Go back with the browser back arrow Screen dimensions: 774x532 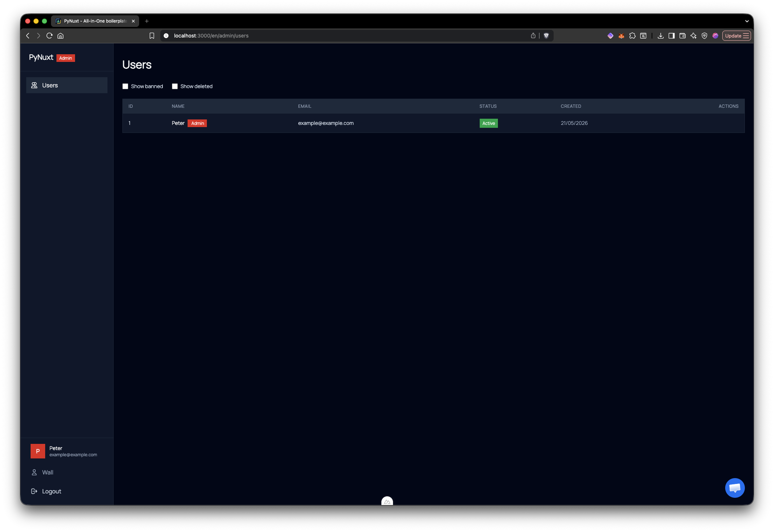click(28, 36)
